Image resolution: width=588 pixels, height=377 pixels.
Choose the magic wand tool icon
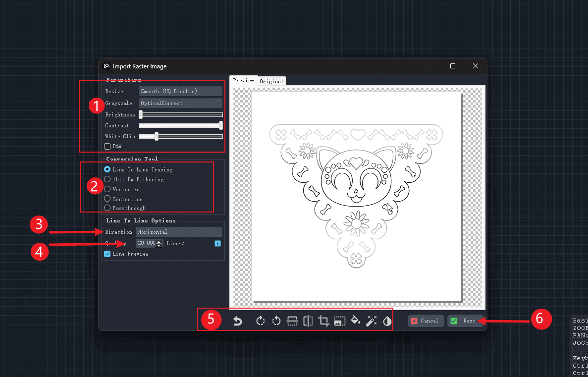point(371,321)
